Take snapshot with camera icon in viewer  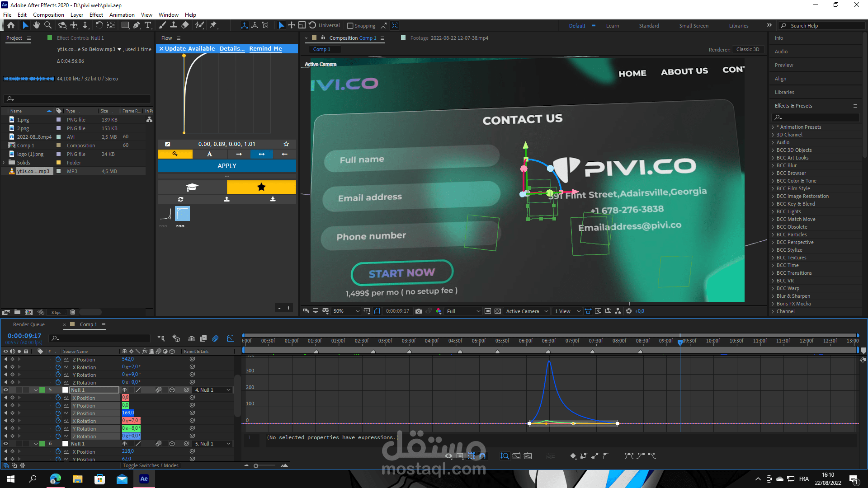419,311
